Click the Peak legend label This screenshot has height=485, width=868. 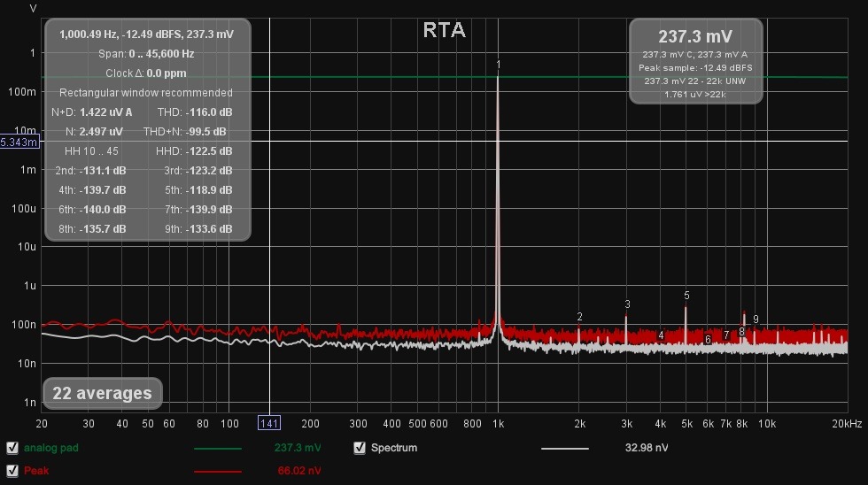[x=36, y=471]
